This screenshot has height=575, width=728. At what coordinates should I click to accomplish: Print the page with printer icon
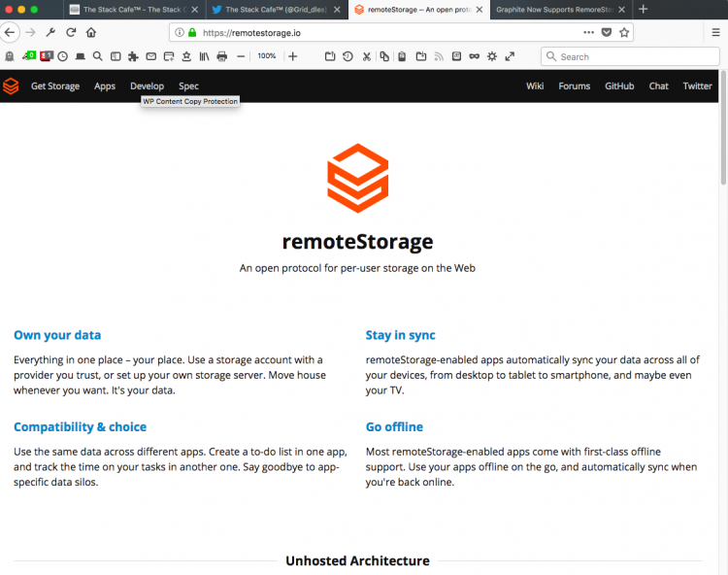coord(222,56)
